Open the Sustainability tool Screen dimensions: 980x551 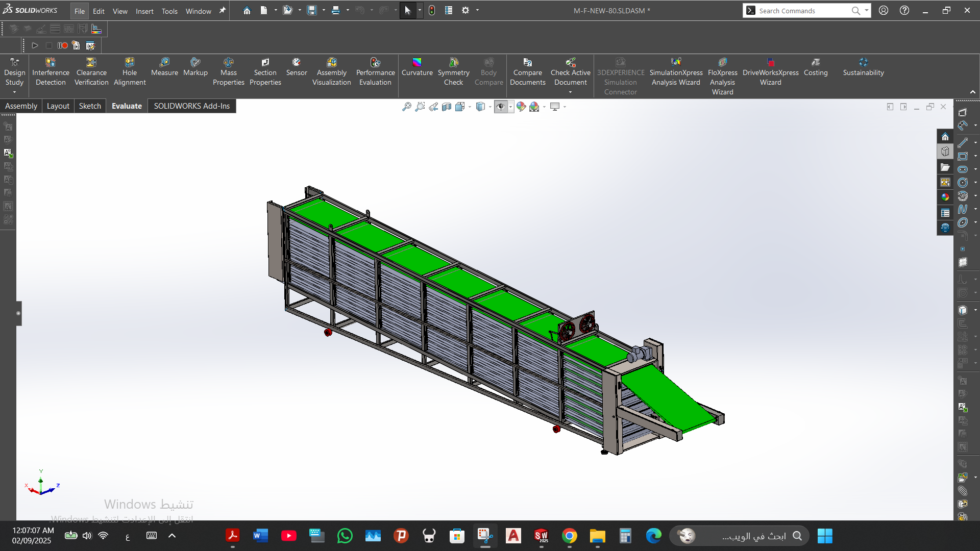pos(863,67)
